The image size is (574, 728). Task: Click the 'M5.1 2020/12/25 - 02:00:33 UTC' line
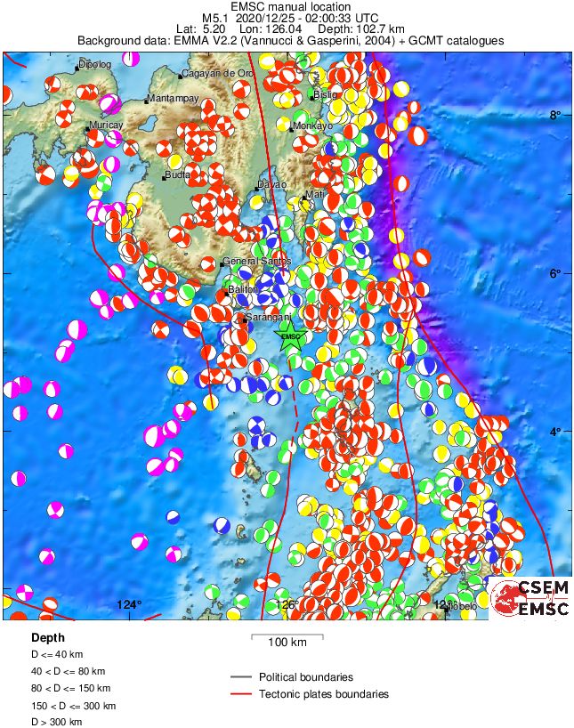tap(290, 18)
